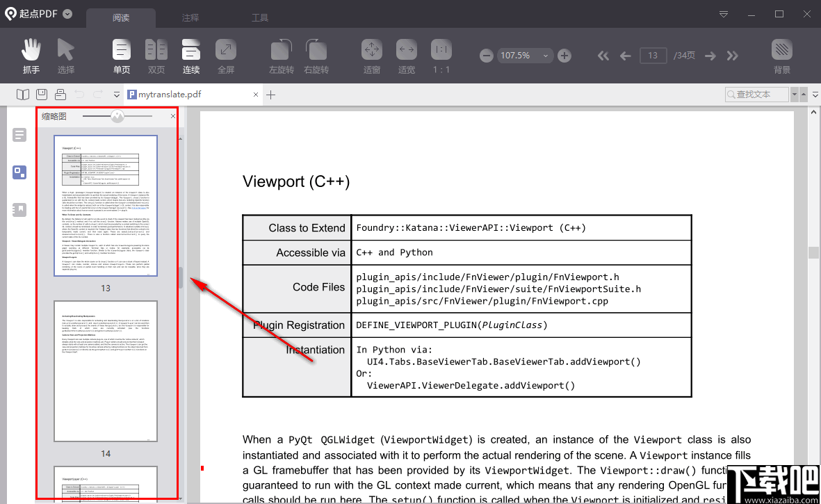Open the search options dropdown arrow
Screen dimensions: 821x504
(795, 95)
